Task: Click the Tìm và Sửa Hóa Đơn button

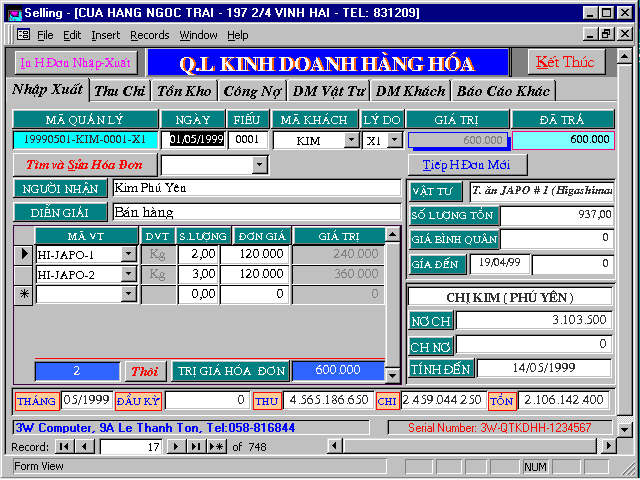Action: point(84,165)
